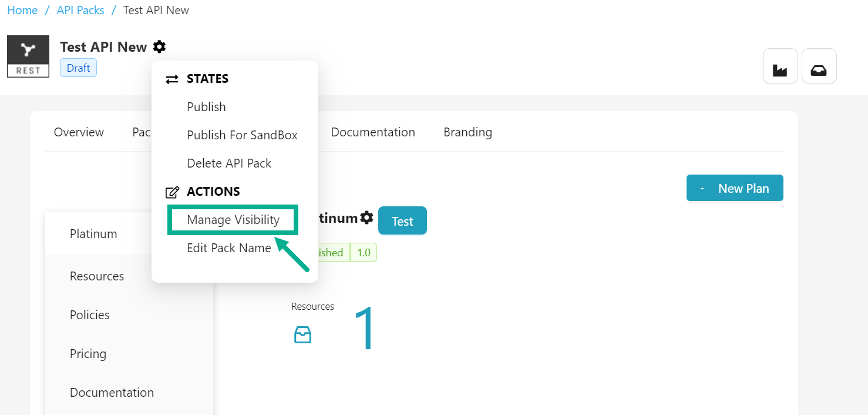Click the analytics chart icon button
Screen dimensions: 868x415
click(x=780, y=66)
